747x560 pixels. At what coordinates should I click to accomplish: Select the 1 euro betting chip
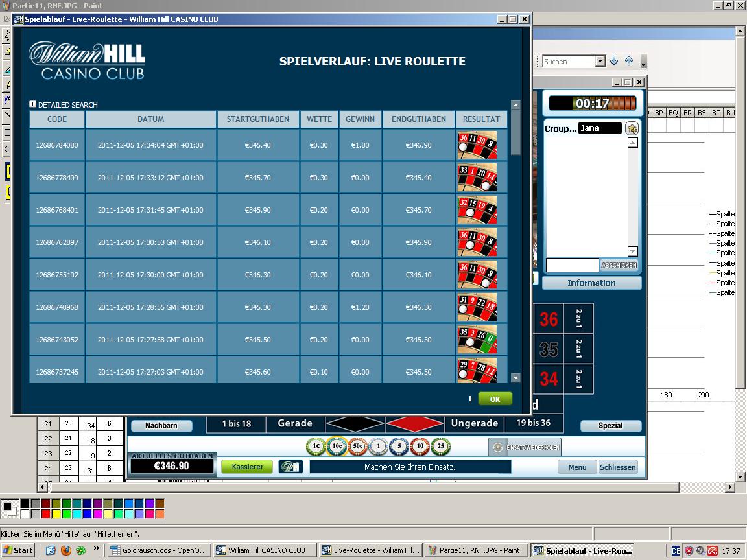378,446
